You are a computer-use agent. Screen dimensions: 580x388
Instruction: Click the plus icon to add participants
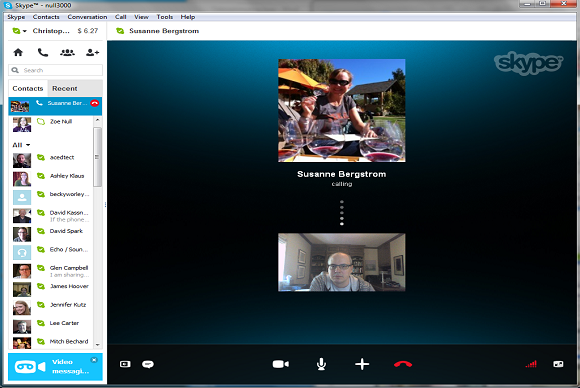point(362,364)
